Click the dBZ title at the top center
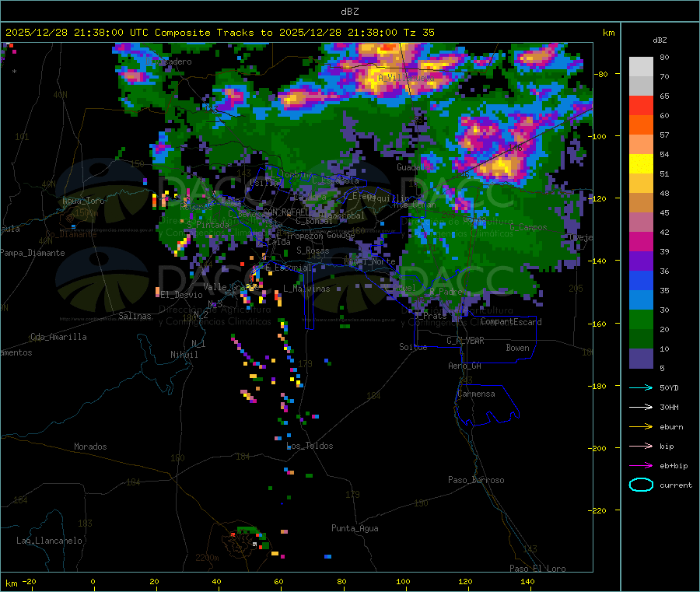The width and height of the screenshot is (700, 592). click(349, 12)
